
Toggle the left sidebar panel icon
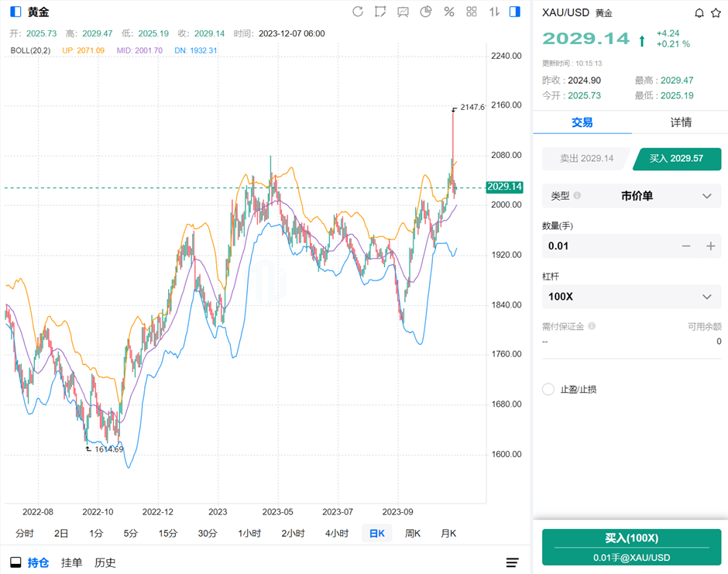pos(15,12)
